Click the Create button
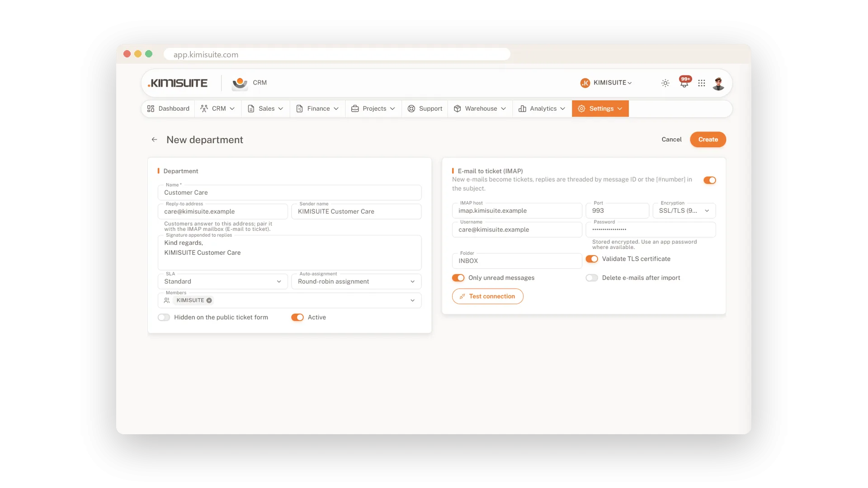This screenshot has width=868, height=488. tap(708, 140)
